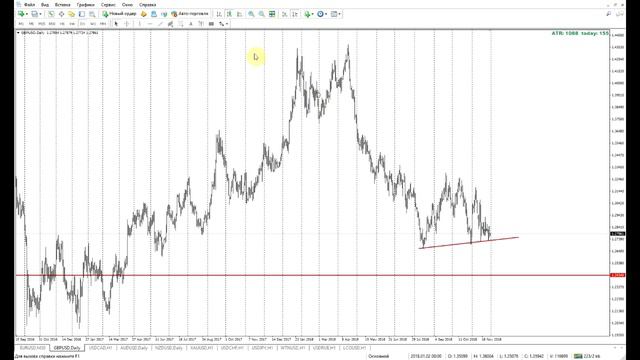Select the W1 timeframe

(93, 24)
